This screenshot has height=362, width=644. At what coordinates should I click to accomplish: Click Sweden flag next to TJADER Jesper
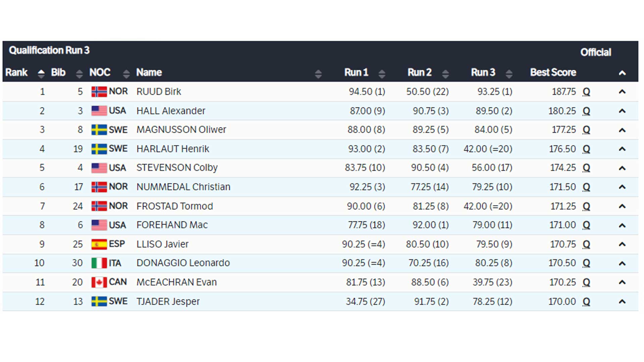[x=99, y=301]
